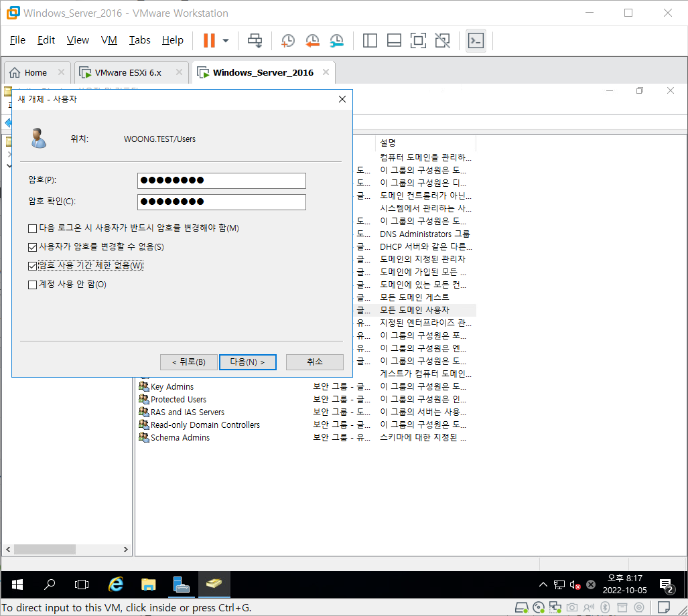Open the VM menu
688x616 pixels.
109,40
